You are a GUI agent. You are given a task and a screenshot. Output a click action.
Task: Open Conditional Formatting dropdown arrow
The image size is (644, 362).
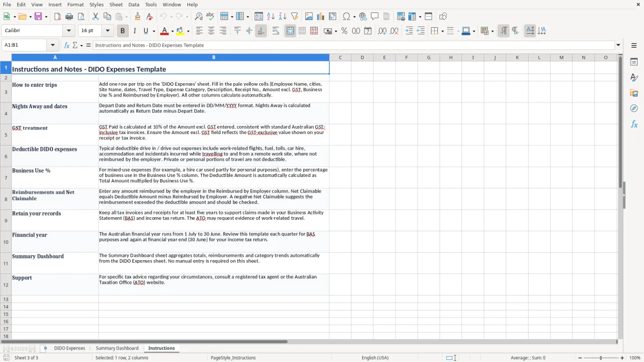pos(492,31)
